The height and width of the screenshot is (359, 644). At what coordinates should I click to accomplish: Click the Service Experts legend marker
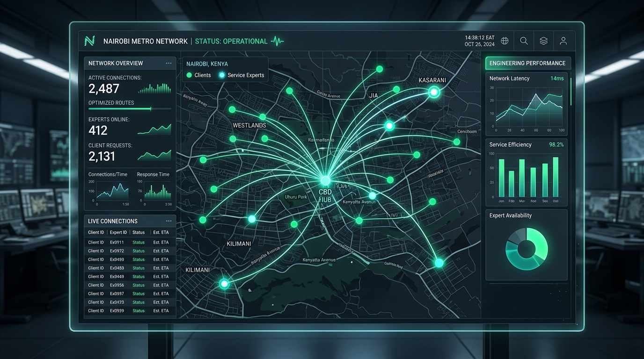pyautogui.click(x=222, y=75)
